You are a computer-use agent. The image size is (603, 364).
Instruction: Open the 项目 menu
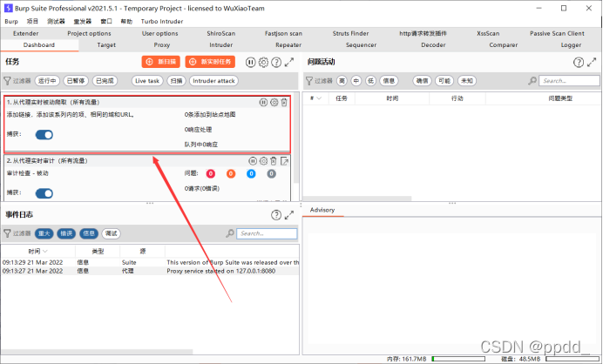click(x=32, y=22)
